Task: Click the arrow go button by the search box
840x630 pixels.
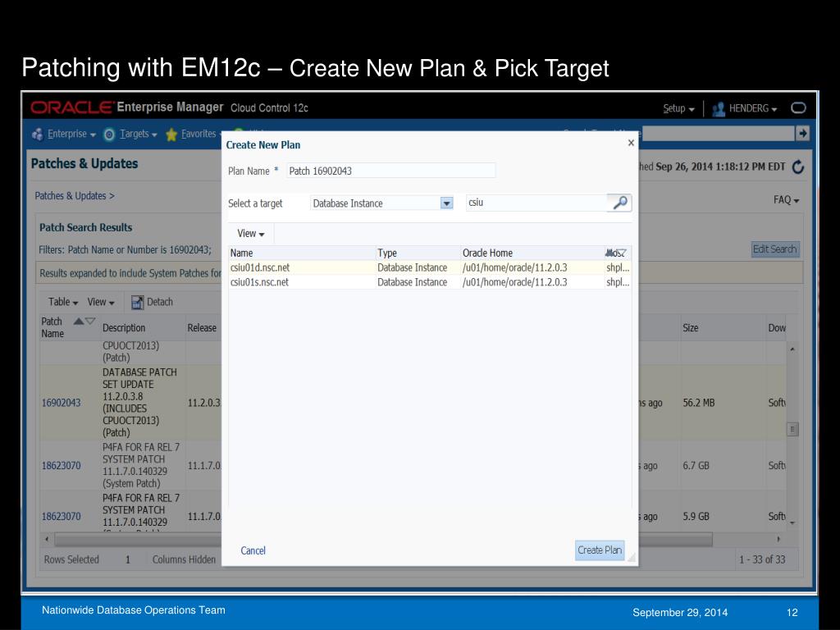Action: pyautogui.click(x=802, y=133)
